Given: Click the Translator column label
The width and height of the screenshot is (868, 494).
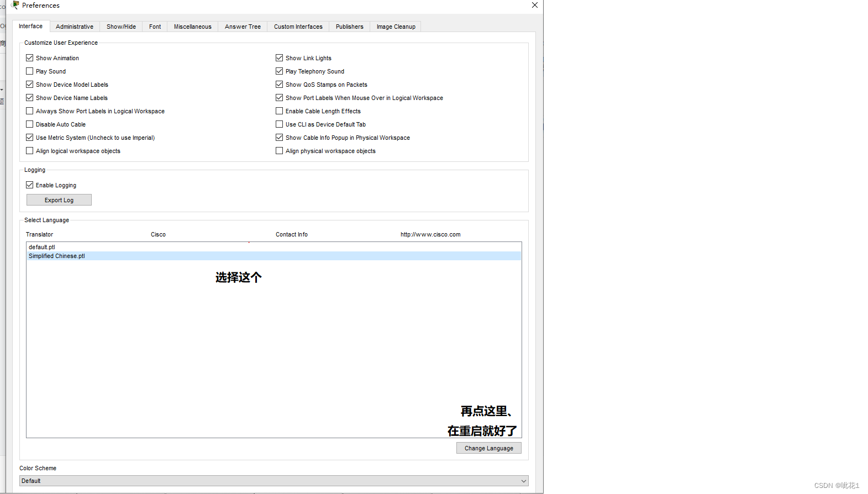Looking at the screenshot, I should (x=40, y=234).
